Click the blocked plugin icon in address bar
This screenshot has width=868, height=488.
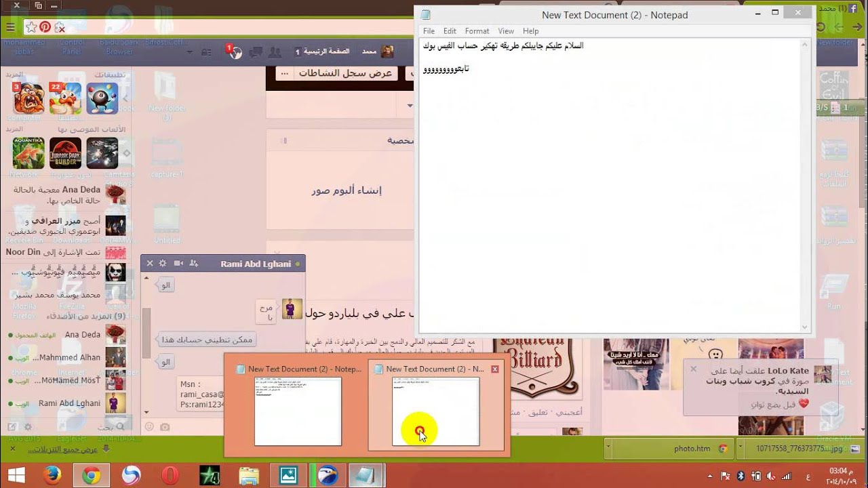click(x=60, y=28)
